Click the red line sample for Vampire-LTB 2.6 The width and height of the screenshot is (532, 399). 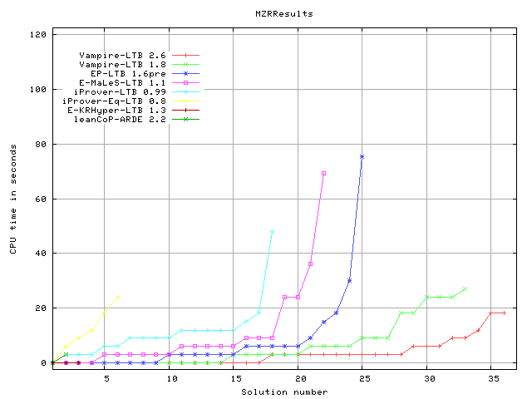pos(185,55)
